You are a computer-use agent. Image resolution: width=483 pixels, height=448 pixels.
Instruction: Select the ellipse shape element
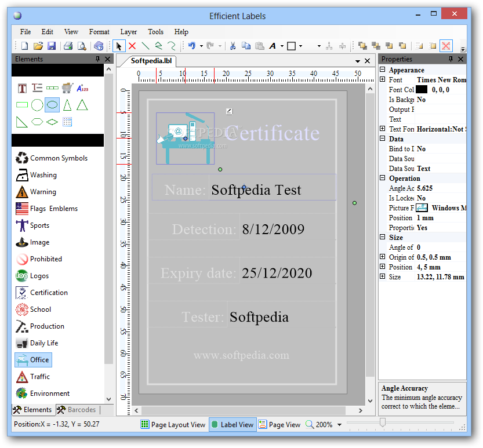point(52,105)
